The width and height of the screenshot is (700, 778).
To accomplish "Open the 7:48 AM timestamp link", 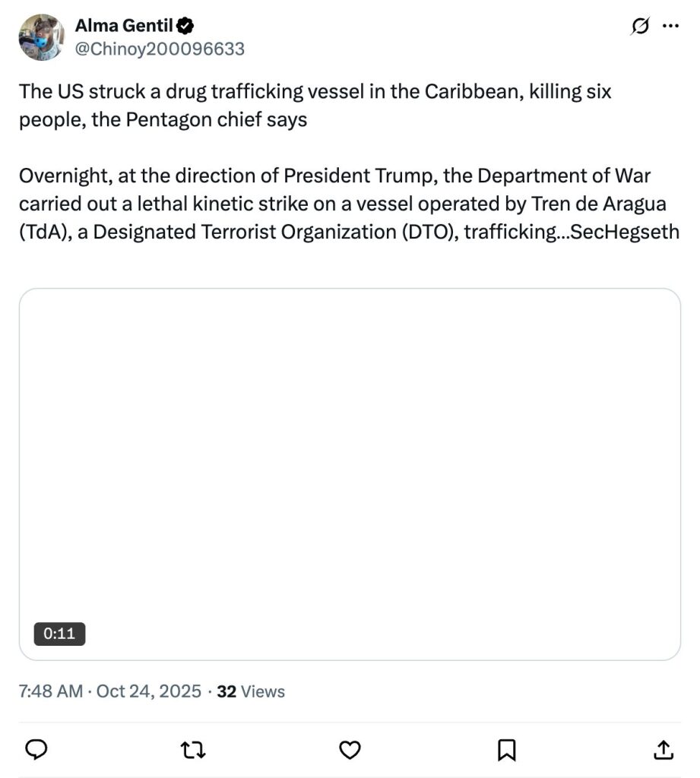I will click(50, 691).
